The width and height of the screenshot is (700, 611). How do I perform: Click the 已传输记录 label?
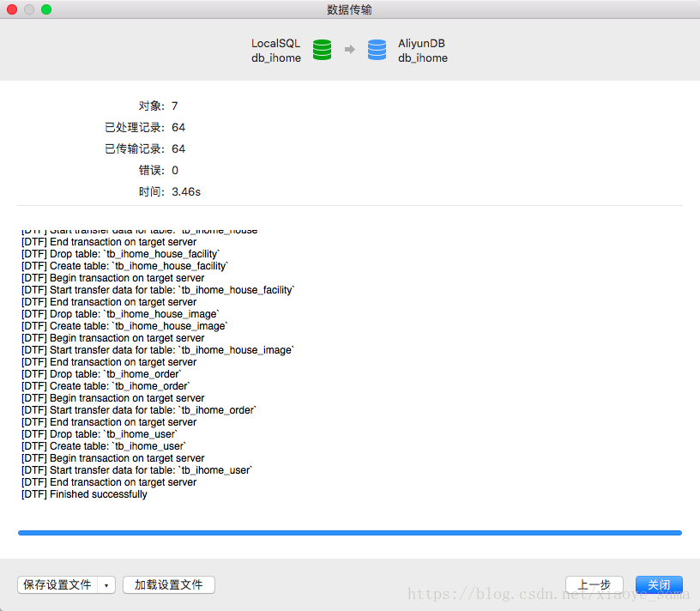click(135, 148)
